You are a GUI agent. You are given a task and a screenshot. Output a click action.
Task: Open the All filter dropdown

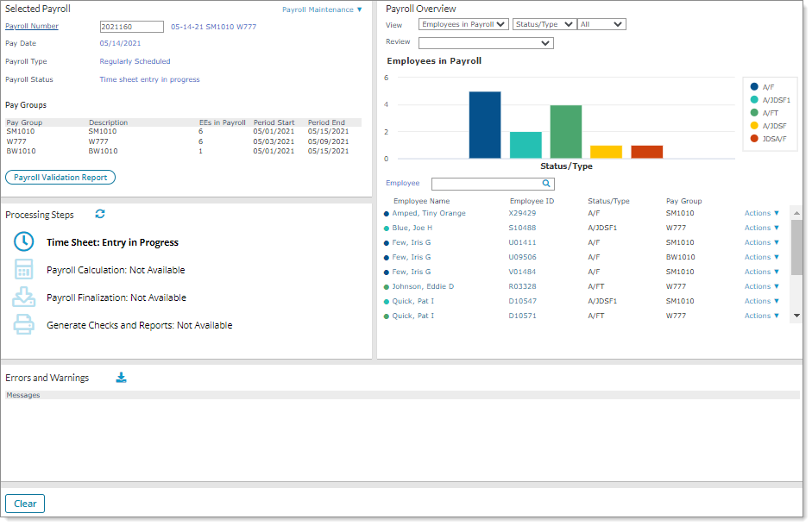coord(601,25)
